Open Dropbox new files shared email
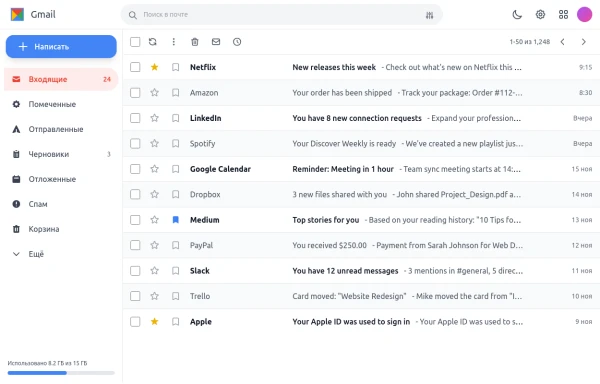This screenshot has width=600, height=384. click(361, 194)
